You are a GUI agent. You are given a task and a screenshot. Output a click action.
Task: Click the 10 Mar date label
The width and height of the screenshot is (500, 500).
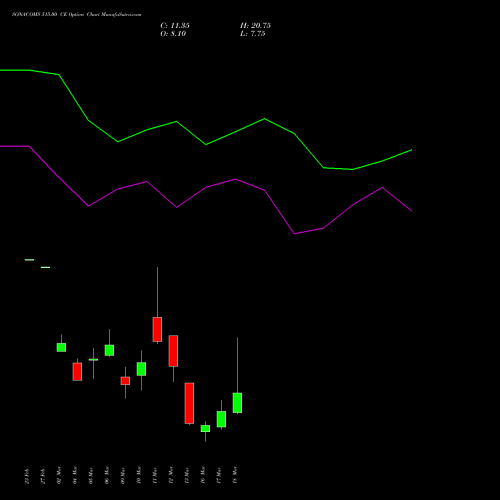click(139, 475)
